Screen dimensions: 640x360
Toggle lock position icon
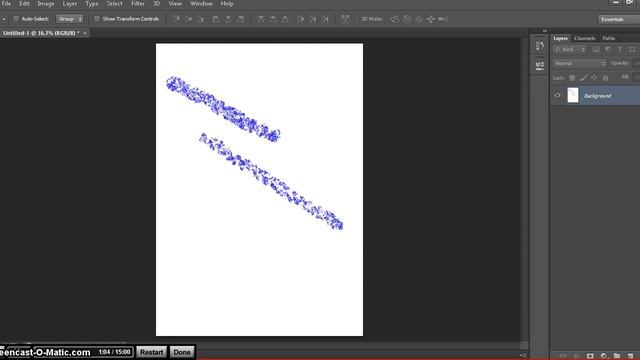click(594, 78)
